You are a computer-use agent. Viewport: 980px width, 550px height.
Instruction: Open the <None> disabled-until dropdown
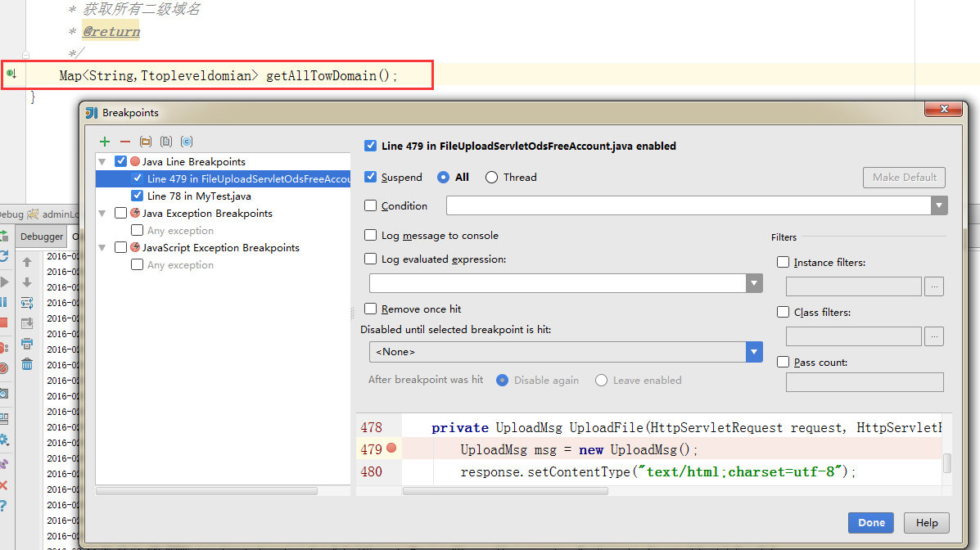click(754, 352)
